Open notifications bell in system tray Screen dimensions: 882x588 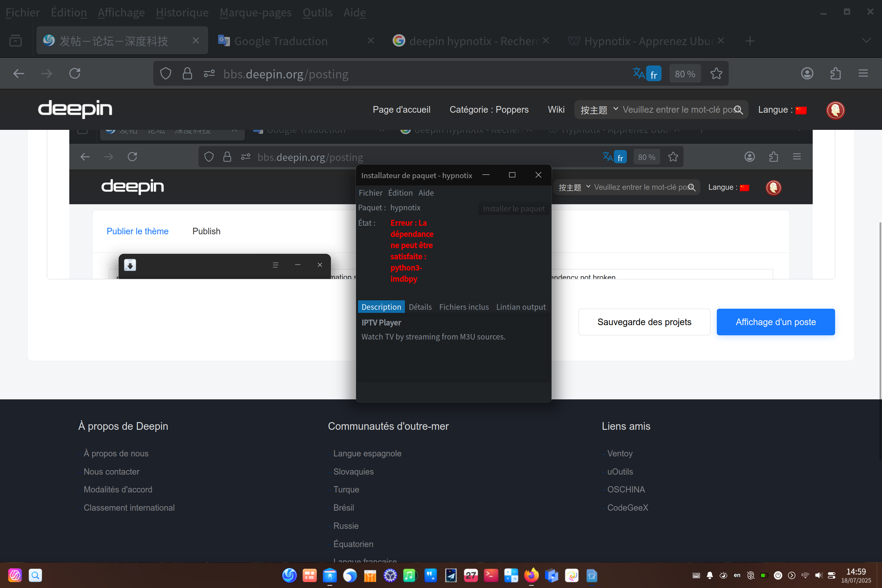(x=710, y=575)
